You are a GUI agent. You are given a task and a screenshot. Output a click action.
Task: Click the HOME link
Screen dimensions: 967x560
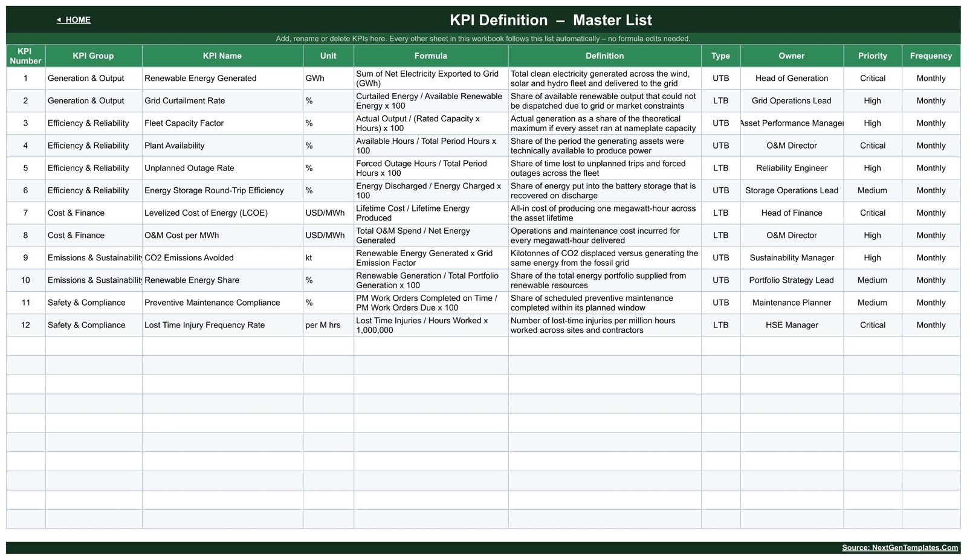[73, 20]
